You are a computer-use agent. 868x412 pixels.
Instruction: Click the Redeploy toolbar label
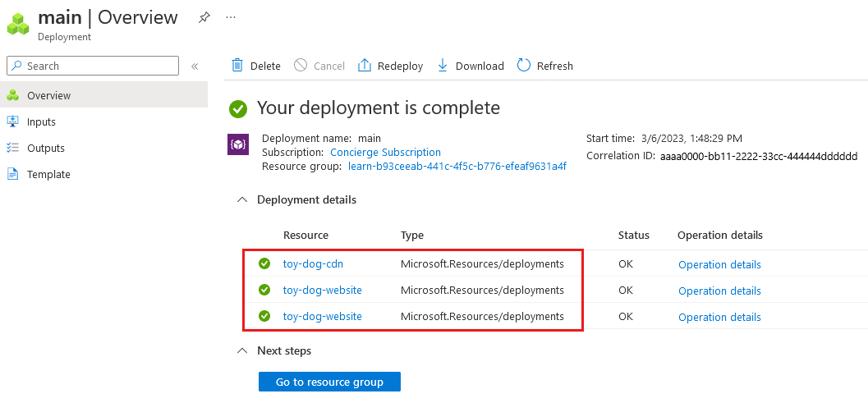point(400,66)
